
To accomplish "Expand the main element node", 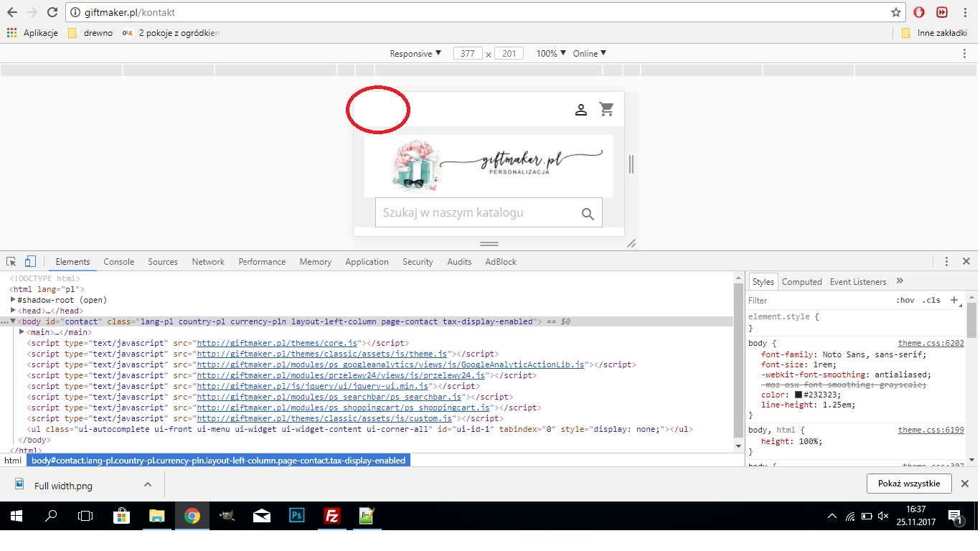I will tap(22, 332).
